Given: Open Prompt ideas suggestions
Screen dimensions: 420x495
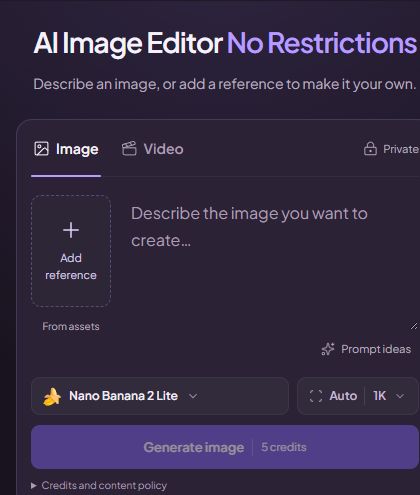Looking at the screenshot, I should [x=366, y=349].
